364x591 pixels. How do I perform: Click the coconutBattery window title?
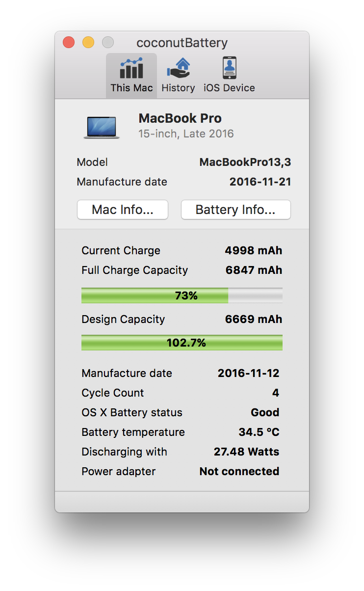pyautogui.click(x=182, y=43)
